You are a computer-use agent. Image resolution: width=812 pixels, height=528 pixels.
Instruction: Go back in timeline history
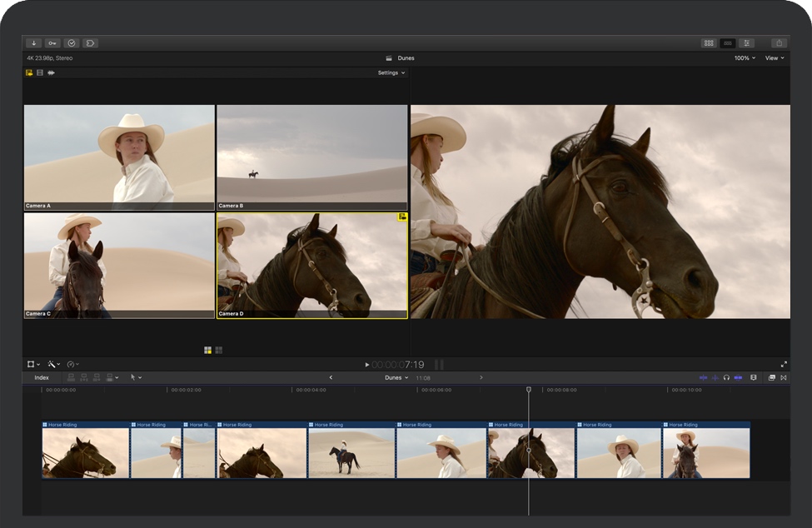pyautogui.click(x=331, y=377)
